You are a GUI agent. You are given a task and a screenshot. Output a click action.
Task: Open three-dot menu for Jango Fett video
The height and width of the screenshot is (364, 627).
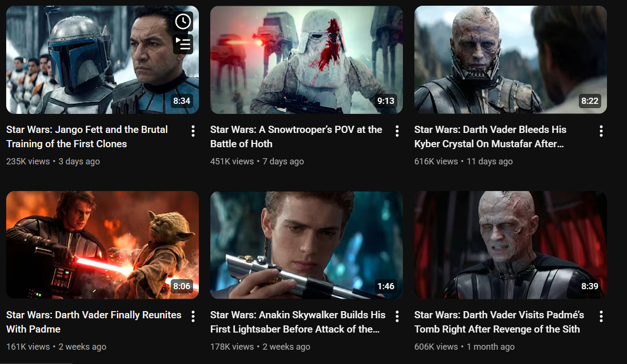click(x=193, y=131)
